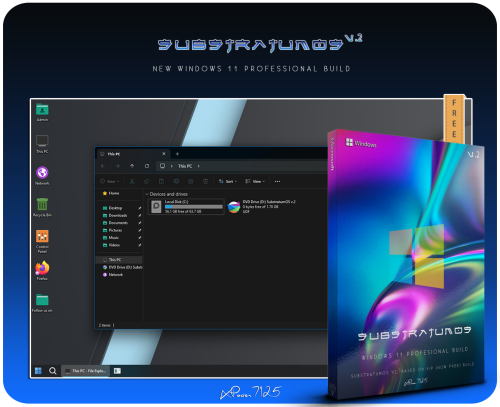Select Downloads in the navigation pane
This screenshot has height=407, width=500.
coord(115,215)
